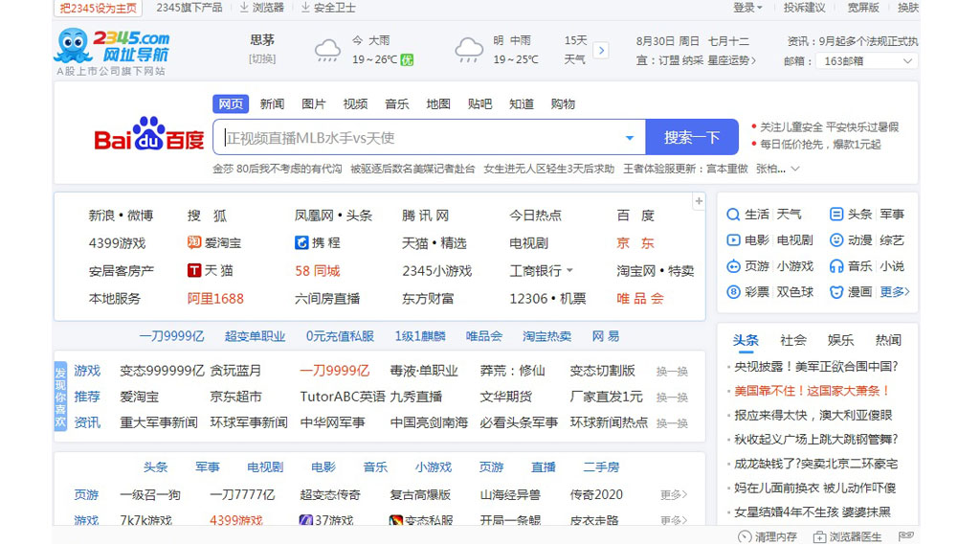Click the plus icon to add site
980x546 pixels.
pyautogui.click(x=699, y=201)
